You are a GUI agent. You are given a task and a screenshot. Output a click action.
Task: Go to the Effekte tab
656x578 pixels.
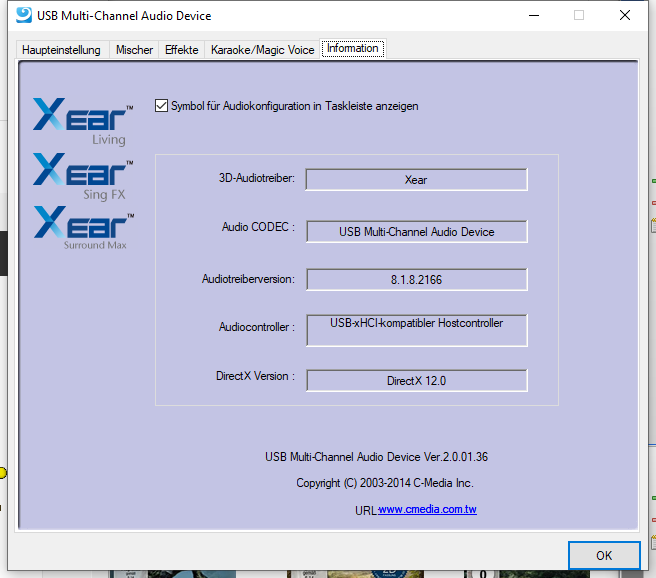tap(181, 50)
